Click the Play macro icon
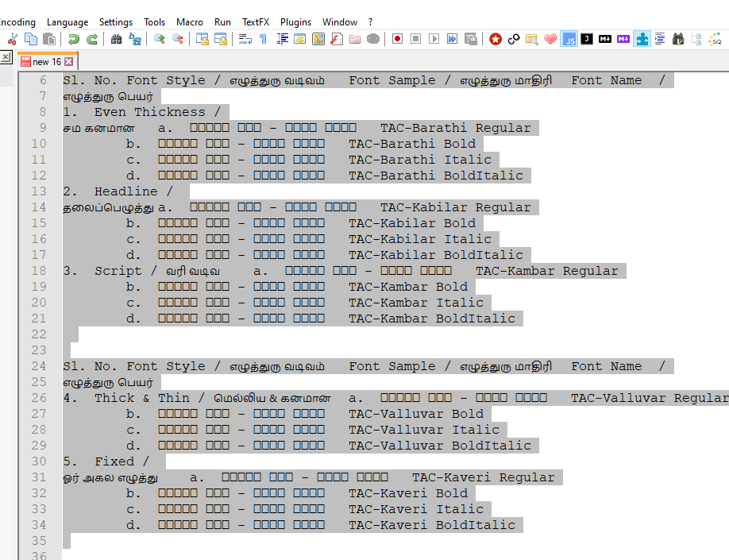The width and height of the screenshot is (729, 560). [x=434, y=39]
